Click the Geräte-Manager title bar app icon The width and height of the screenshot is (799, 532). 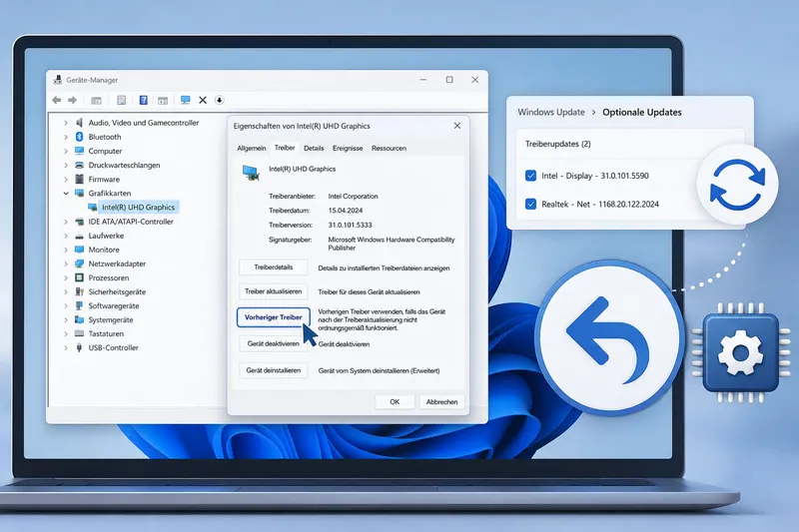[58, 80]
